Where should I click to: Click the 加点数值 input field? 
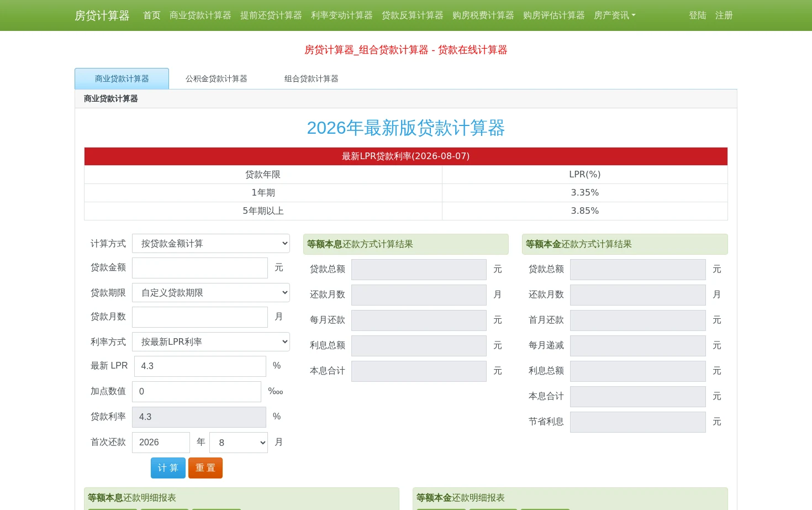pos(197,392)
